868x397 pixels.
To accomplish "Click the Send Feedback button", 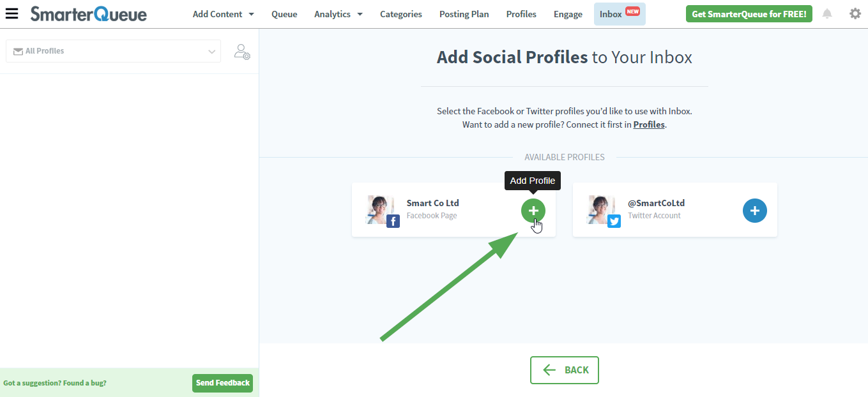I will [x=222, y=383].
